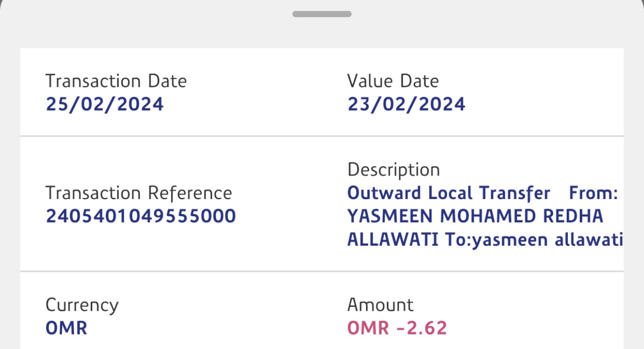Select the transaction date 25/02/2024
Viewport: 644px width, 349px height.
(x=104, y=104)
